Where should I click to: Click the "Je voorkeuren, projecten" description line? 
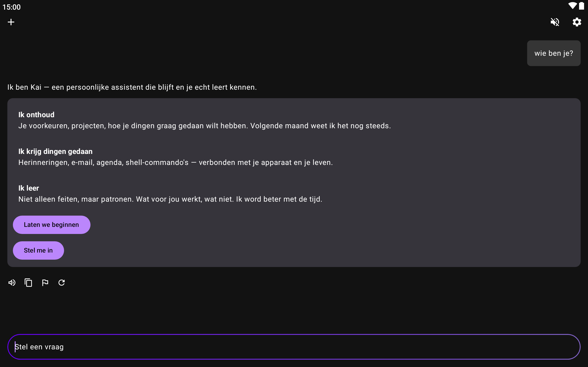coord(205,126)
